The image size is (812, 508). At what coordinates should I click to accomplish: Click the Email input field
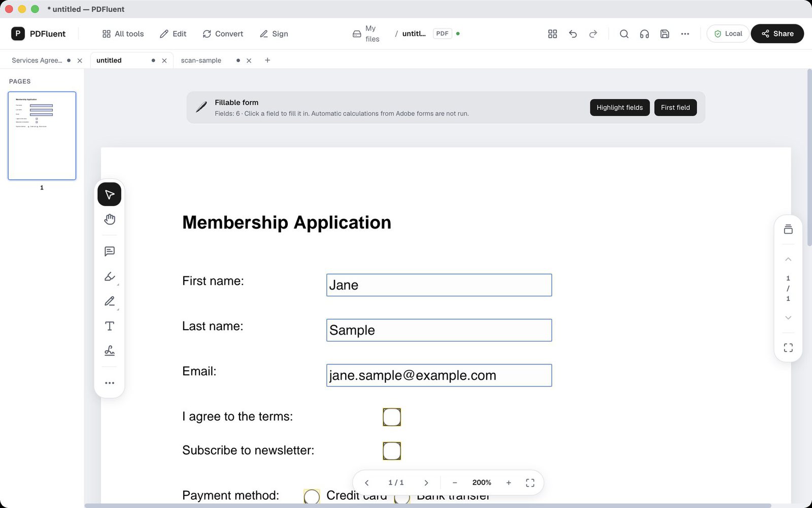pos(439,375)
